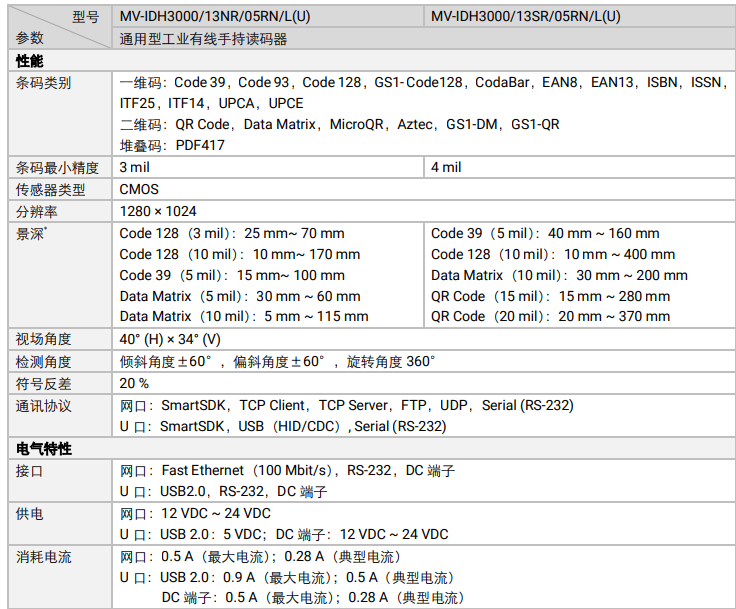Image resolution: width=736 pixels, height=609 pixels.
Task: Click the 条码类别 row label
Action: (43, 83)
